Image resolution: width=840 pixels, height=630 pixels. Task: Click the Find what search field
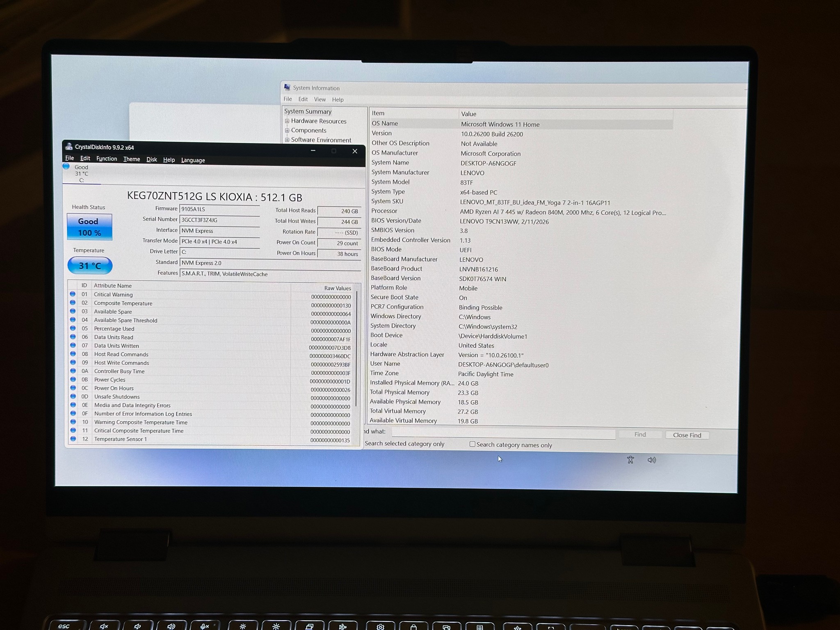coord(503,433)
